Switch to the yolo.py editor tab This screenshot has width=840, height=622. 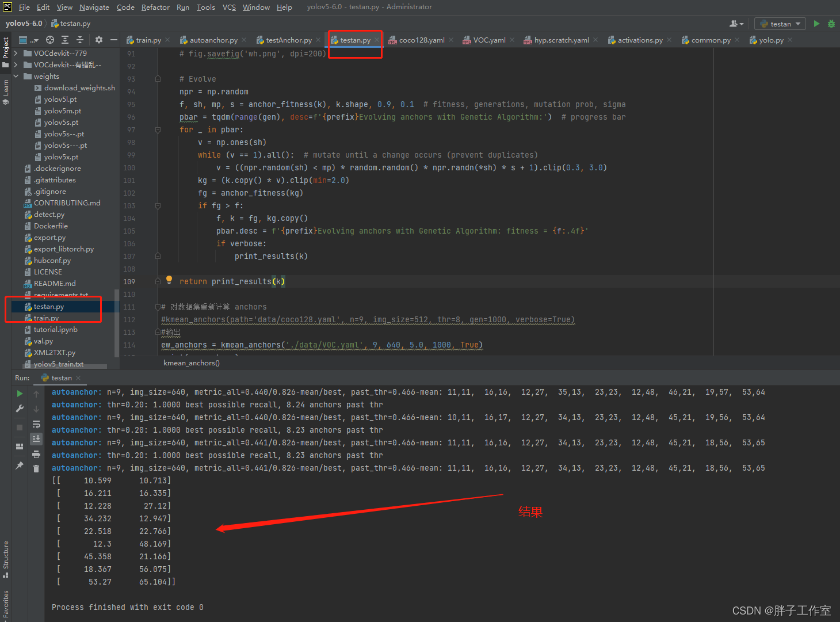[771, 40]
